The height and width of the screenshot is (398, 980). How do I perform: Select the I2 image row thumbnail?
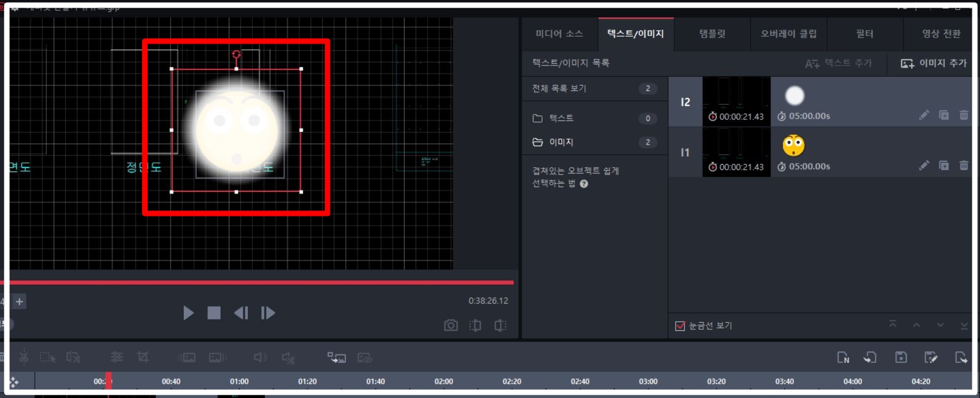pos(736,101)
